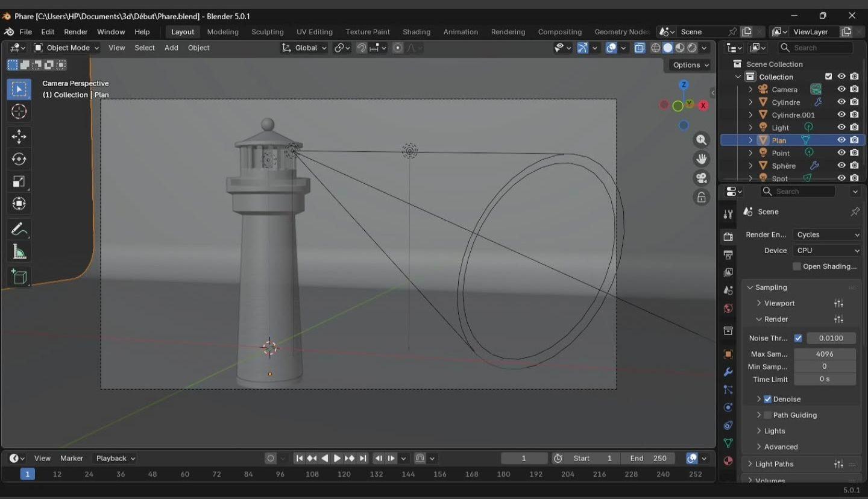Pick the Measure ruler tool
The width and height of the screenshot is (868, 499).
19,253
